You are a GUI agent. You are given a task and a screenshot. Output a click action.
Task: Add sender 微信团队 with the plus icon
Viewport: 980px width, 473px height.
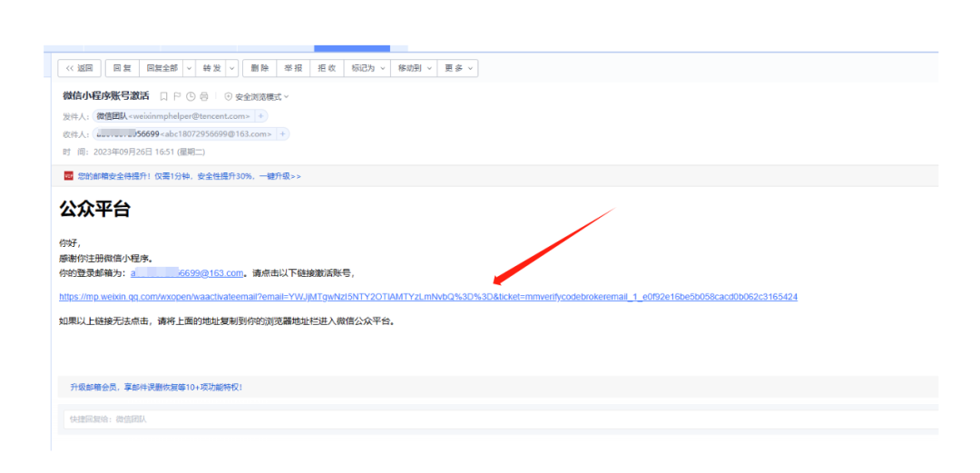(x=261, y=116)
